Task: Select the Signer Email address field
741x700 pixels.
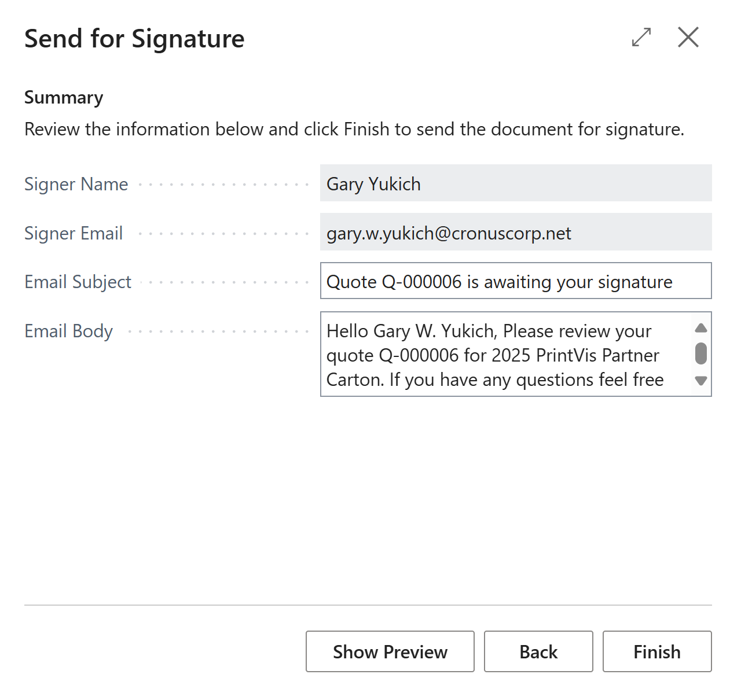Action: pos(516,232)
